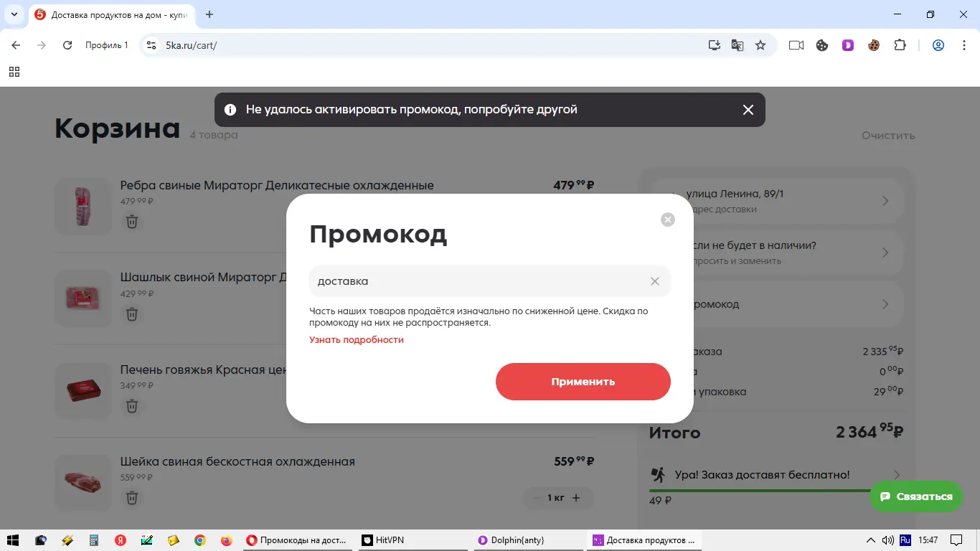Dismiss the promo code error notification

pyautogui.click(x=748, y=110)
